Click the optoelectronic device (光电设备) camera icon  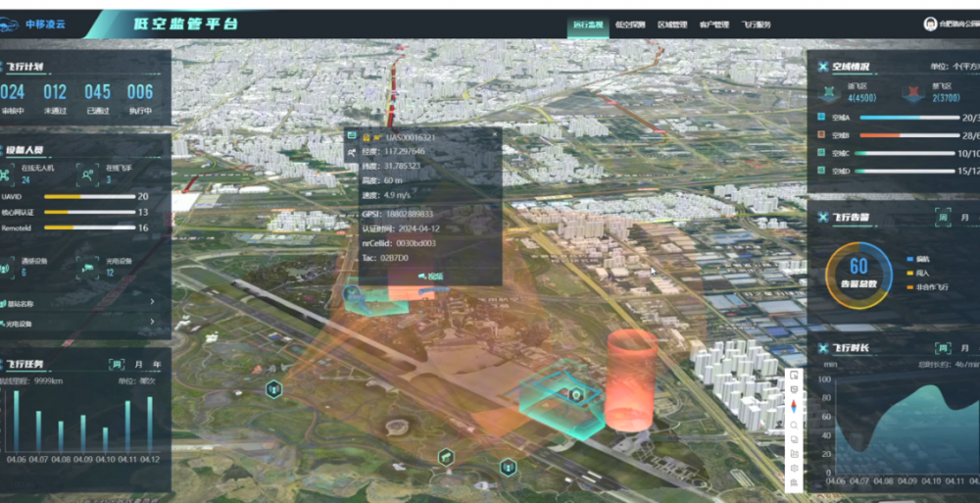(x=88, y=266)
